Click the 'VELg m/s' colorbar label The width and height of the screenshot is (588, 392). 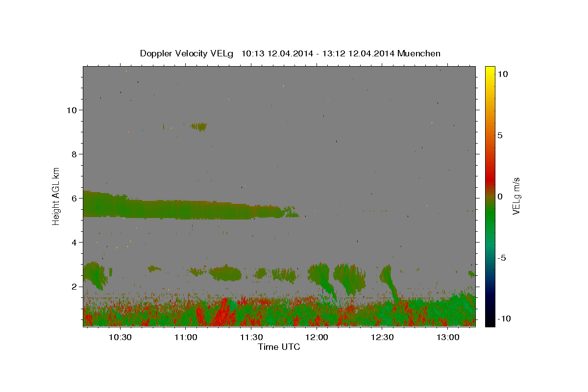(516, 196)
